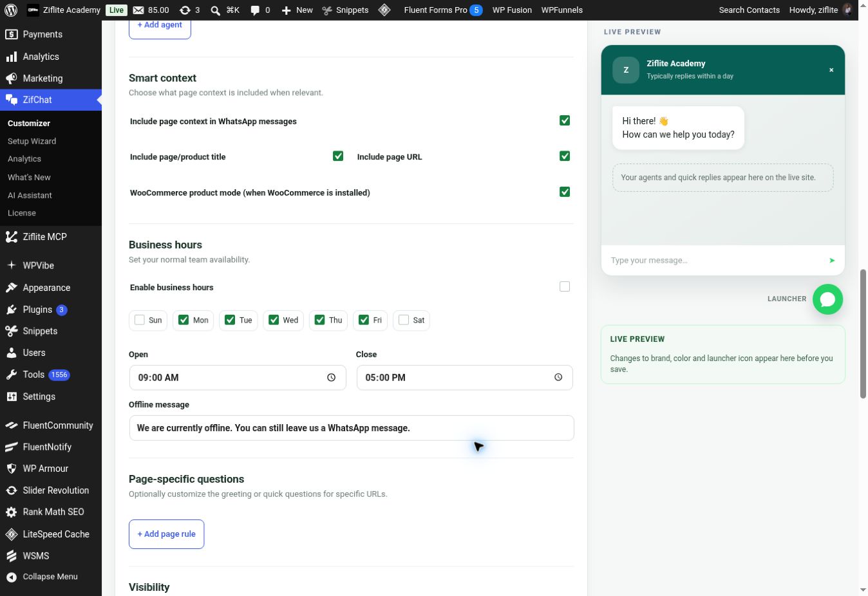The width and height of the screenshot is (868, 596).
Task: Open Ziflite MCP sidebar icon
Action: (x=12, y=237)
